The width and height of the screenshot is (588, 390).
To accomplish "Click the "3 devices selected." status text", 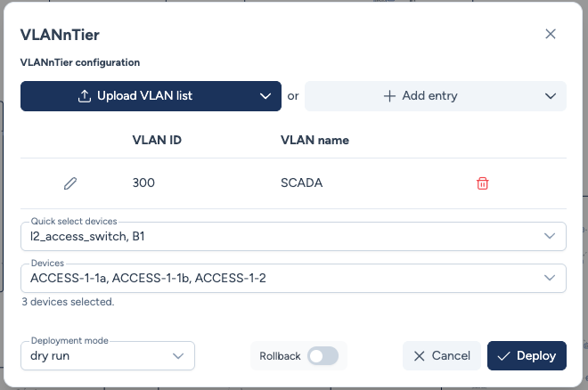I will pyautogui.click(x=67, y=302).
